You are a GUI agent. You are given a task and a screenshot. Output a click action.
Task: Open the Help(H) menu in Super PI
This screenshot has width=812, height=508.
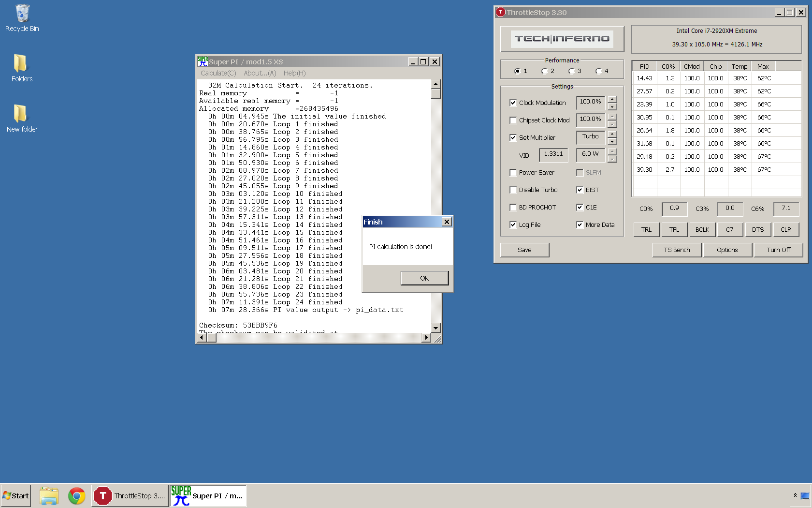(x=294, y=73)
